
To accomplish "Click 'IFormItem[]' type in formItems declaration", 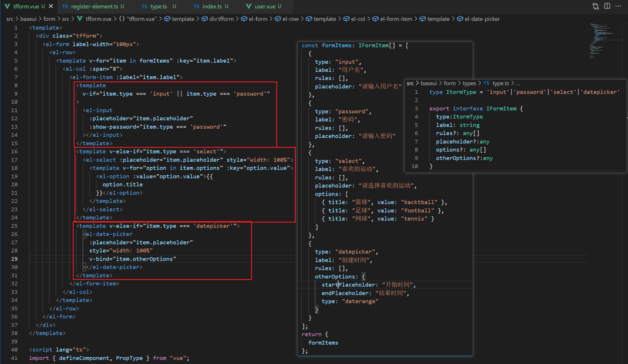I will point(377,45).
